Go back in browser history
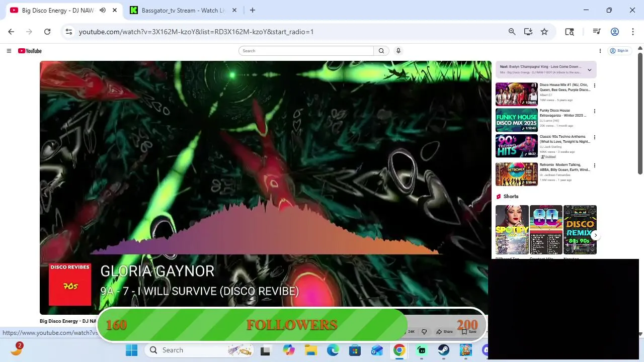Viewport: 644px width, 362px height. pyautogui.click(x=11, y=32)
